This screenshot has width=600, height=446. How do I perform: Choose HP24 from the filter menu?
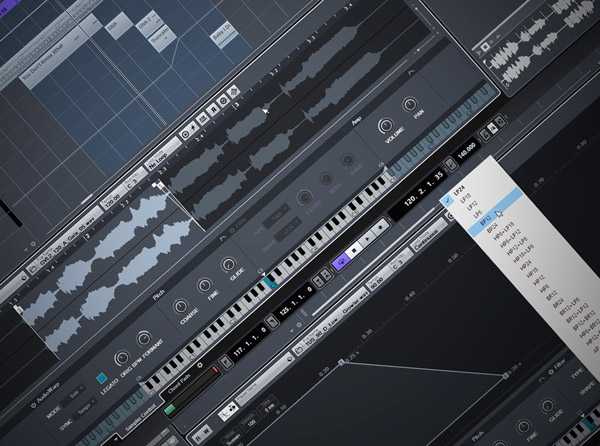[x=526, y=265]
